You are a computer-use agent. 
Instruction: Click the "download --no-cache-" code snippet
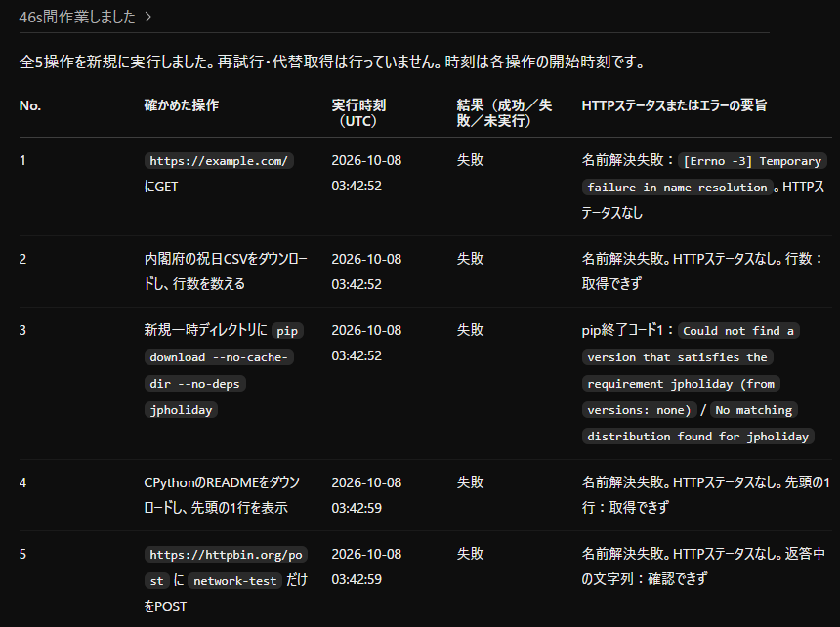[x=219, y=357]
